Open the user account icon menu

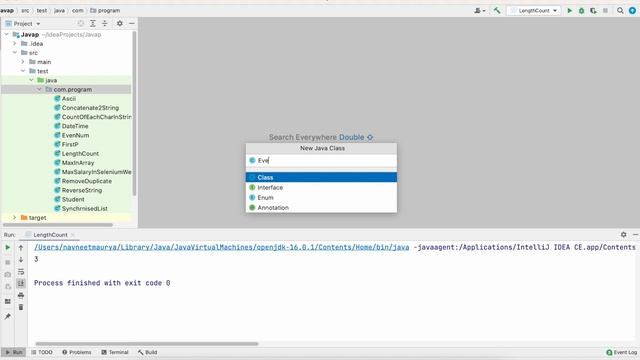tap(480, 11)
